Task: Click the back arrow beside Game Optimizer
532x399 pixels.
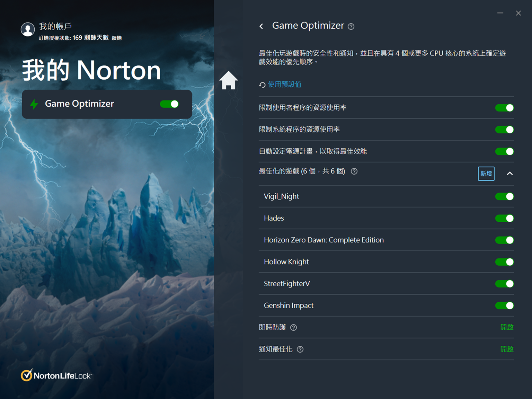Action: (x=261, y=26)
